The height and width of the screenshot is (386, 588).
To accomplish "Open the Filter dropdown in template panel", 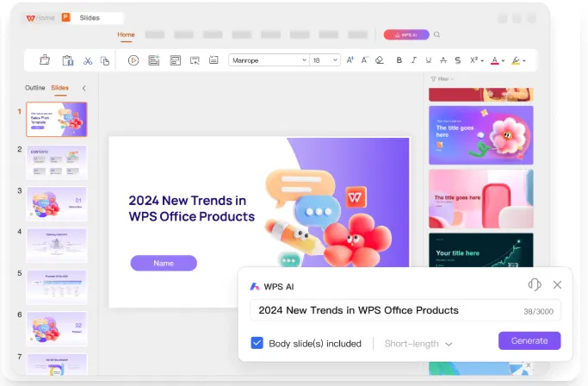I will click(443, 79).
